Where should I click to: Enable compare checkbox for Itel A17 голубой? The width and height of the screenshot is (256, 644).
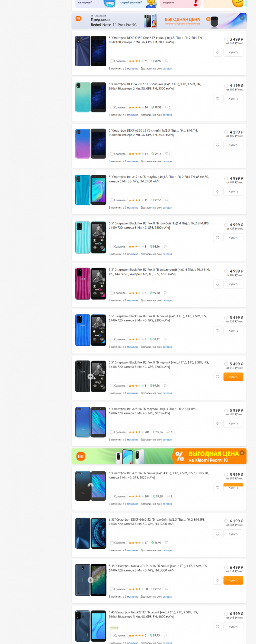[112, 200]
